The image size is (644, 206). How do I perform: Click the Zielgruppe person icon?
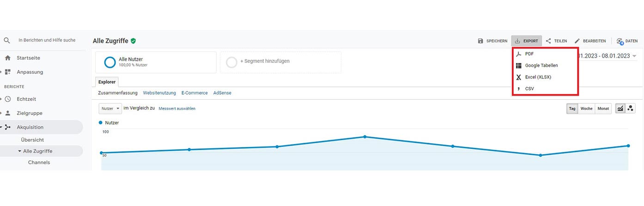point(7,113)
